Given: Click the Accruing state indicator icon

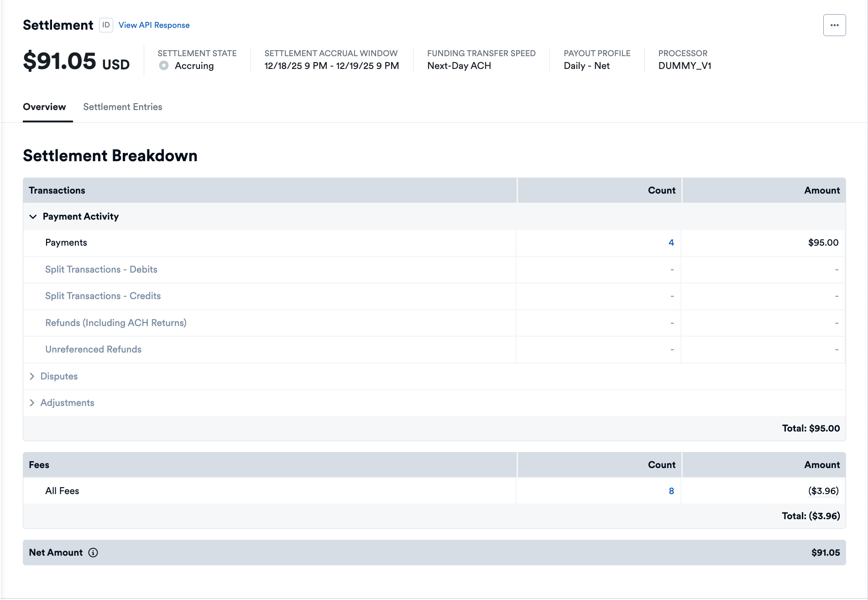Looking at the screenshot, I should pyautogui.click(x=164, y=66).
